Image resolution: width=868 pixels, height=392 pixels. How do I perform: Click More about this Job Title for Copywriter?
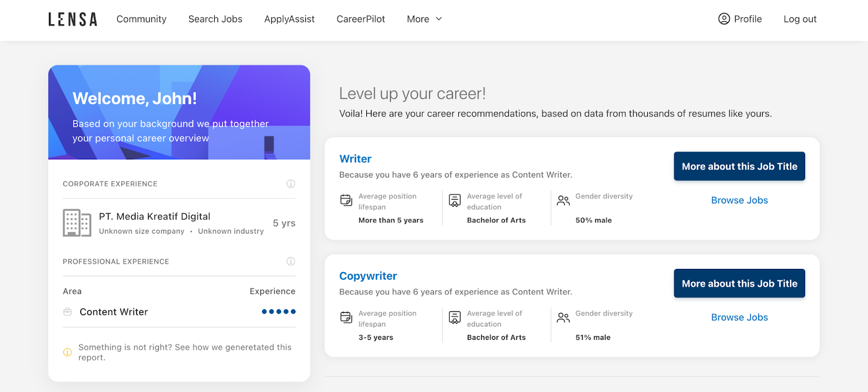[x=739, y=284]
